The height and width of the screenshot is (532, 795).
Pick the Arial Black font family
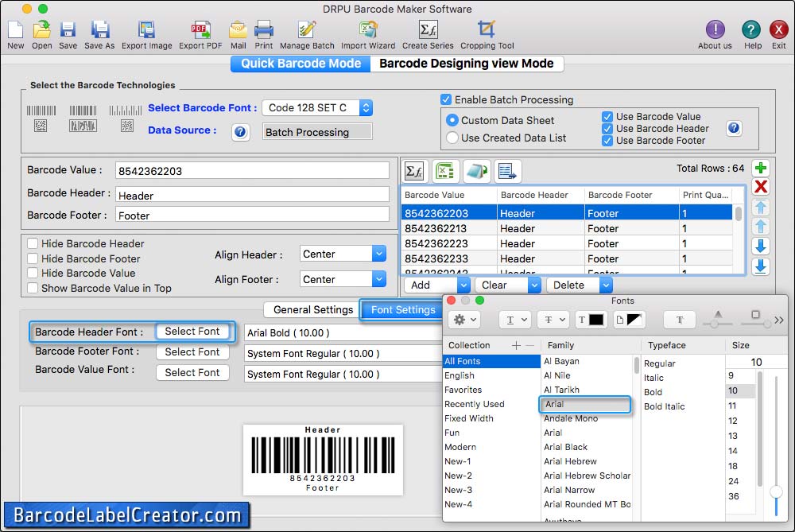click(x=565, y=447)
